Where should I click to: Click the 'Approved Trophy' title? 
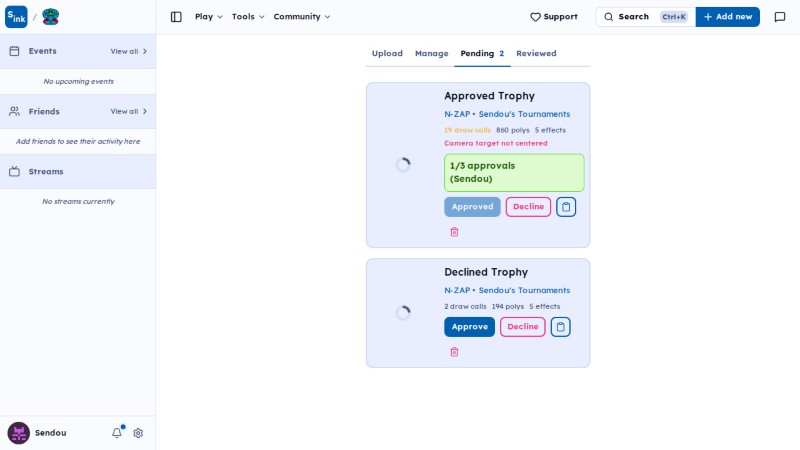click(489, 96)
